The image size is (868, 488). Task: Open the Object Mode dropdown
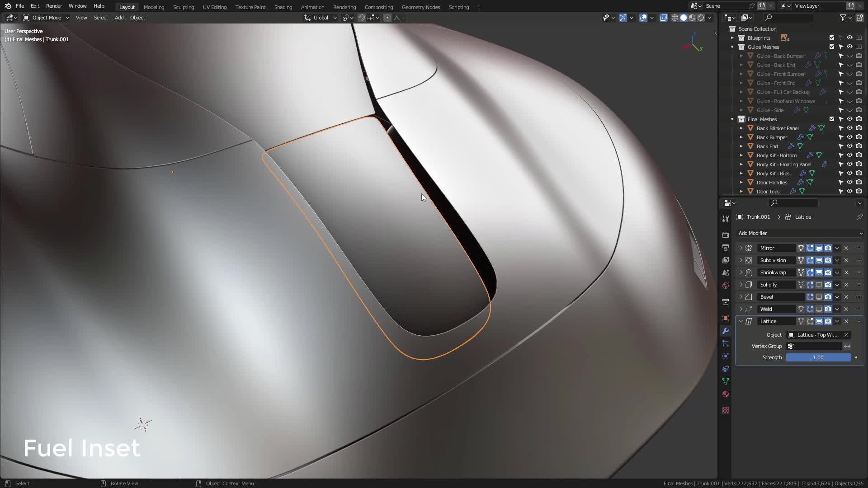46,18
